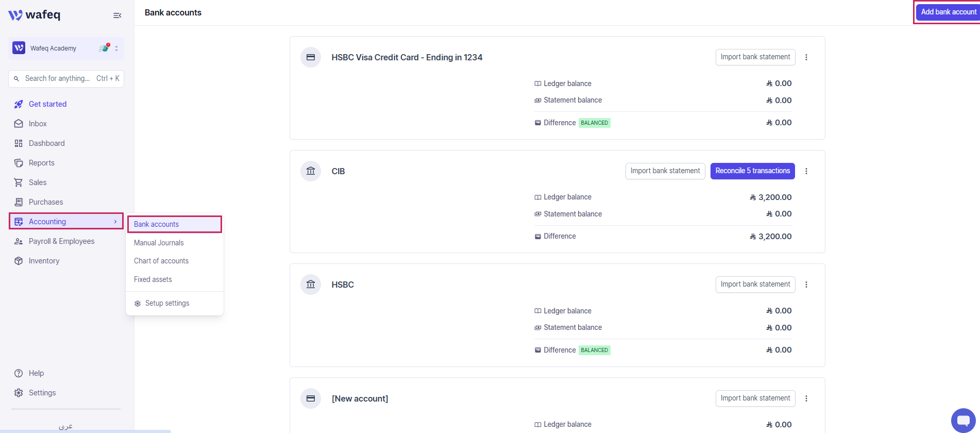The height and width of the screenshot is (433, 980).
Task: Open the Wafeq Academy organization switcher
Action: pos(66,48)
